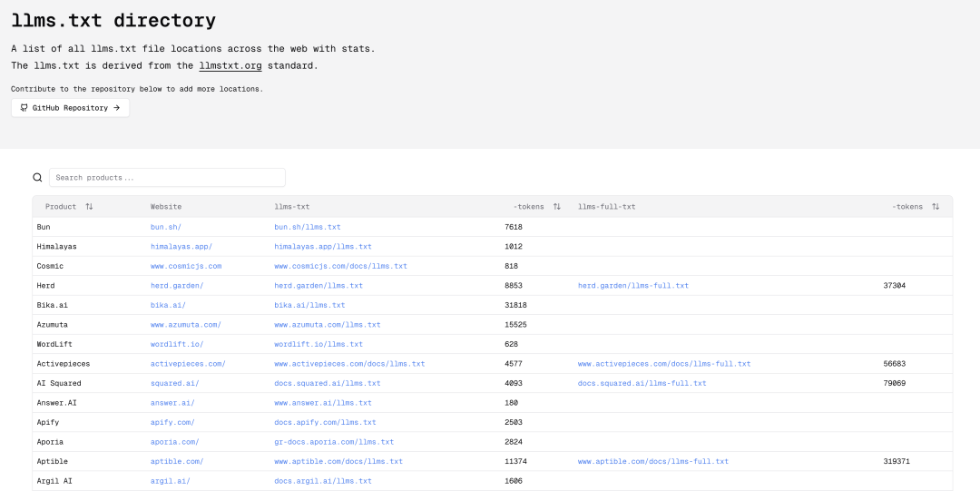Open www.aptible.com/docs/llms.txt link
The image size is (980, 491).
[x=338, y=461]
